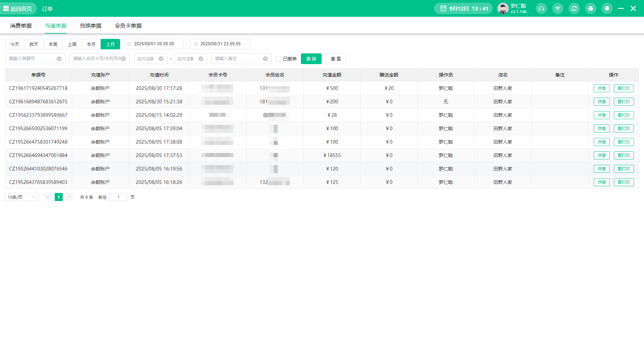Click the user avatar 罗仁聪

(x=503, y=8)
